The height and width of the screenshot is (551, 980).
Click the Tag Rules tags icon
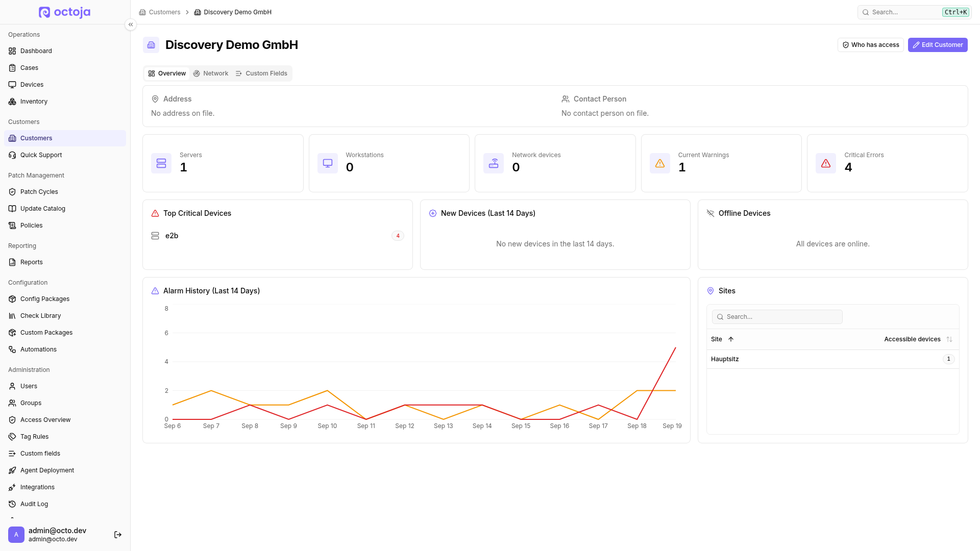click(x=12, y=437)
